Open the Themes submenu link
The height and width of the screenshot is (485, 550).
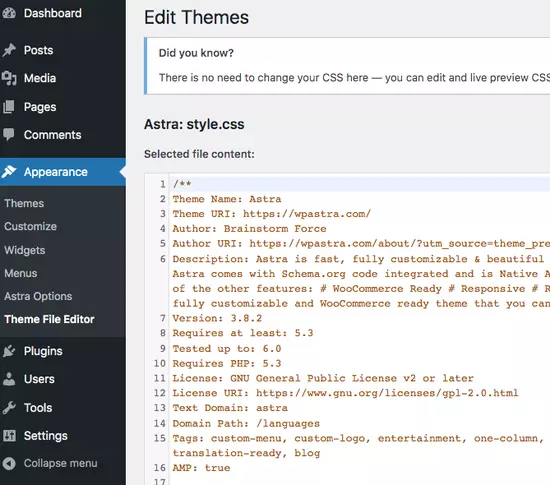click(24, 203)
